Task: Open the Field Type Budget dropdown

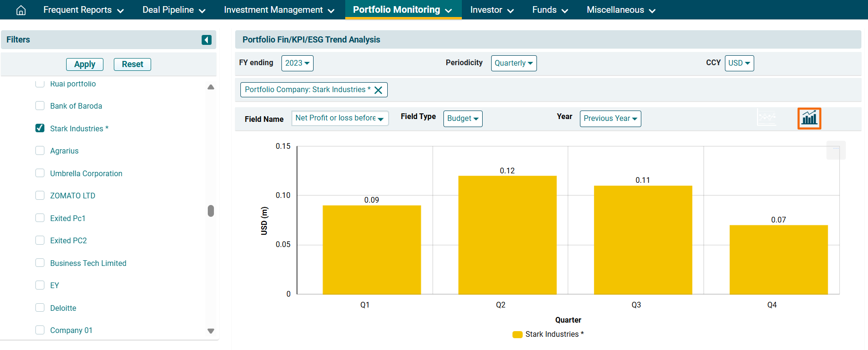Action: 462,119
